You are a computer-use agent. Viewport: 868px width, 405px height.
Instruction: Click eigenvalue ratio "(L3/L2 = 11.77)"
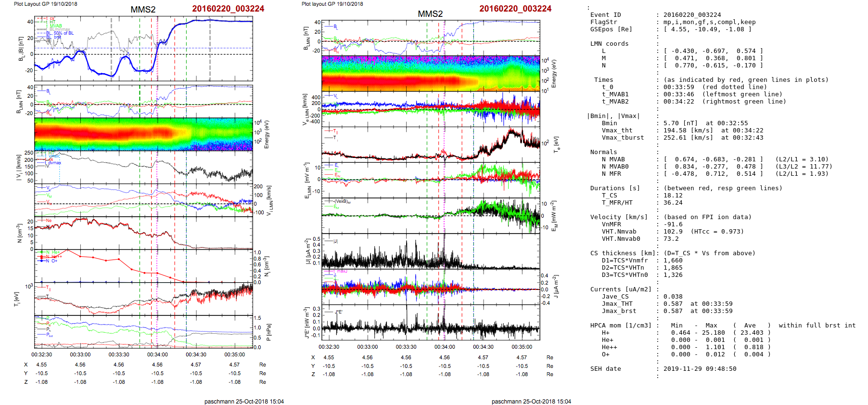tap(804, 167)
